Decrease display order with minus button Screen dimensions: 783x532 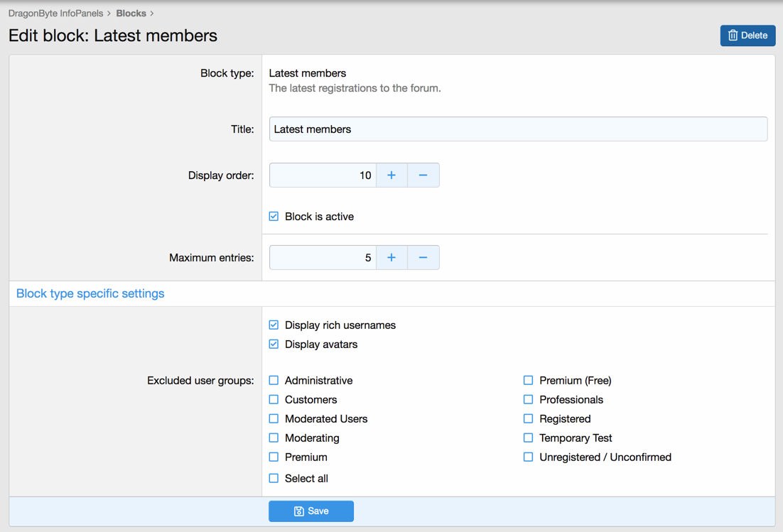(x=423, y=175)
